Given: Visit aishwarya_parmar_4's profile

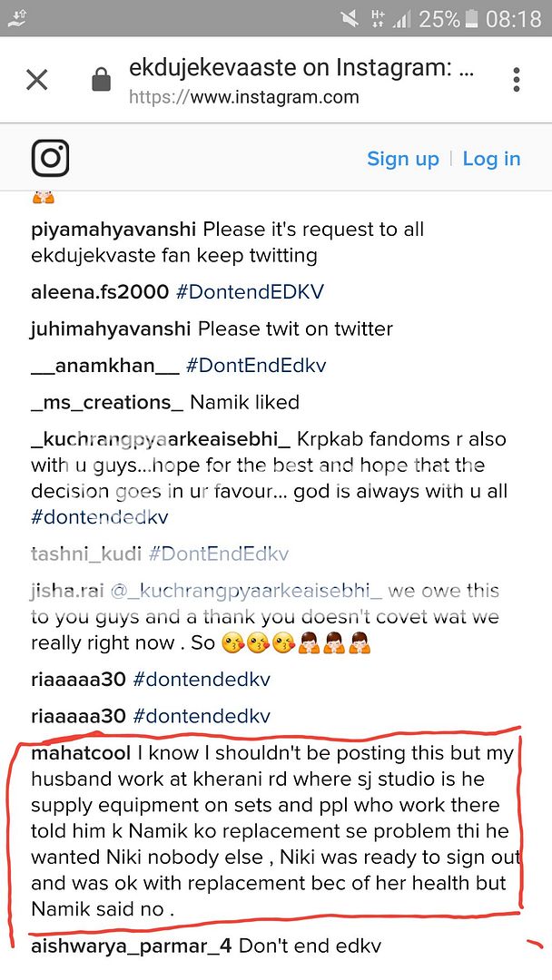Looking at the screenshot, I should tap(131, 946).
